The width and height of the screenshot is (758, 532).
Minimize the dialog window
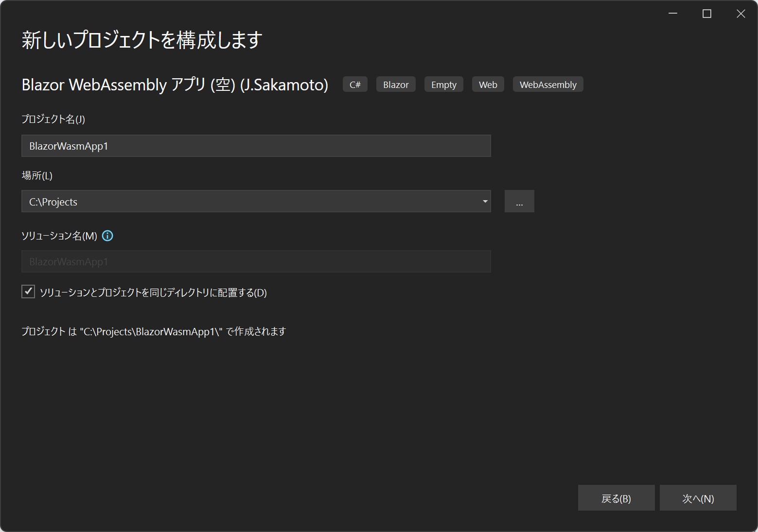[673, 14]
